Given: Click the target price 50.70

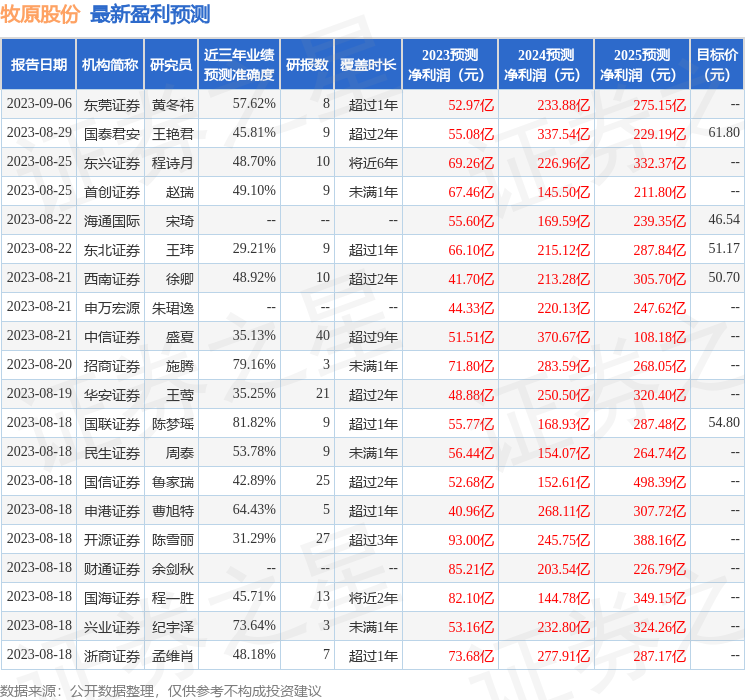Looking at the screenshot, I should (x=724, y=277).
